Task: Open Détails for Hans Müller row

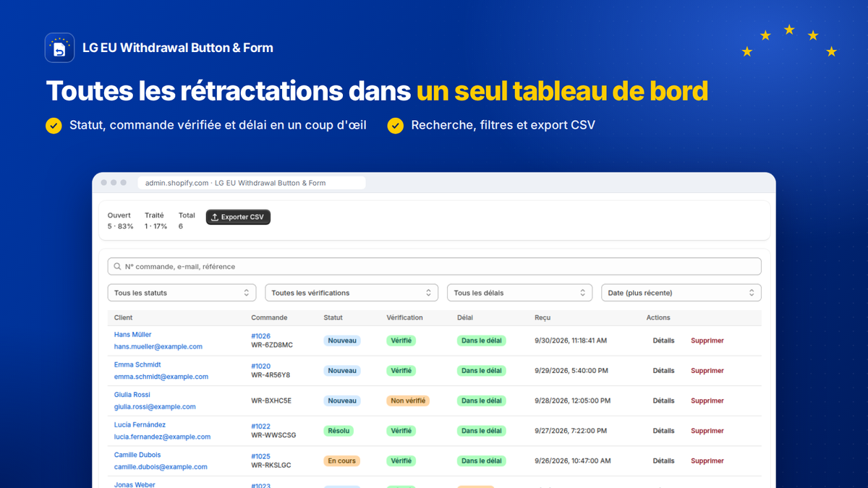Action: (x=663, y=341)
